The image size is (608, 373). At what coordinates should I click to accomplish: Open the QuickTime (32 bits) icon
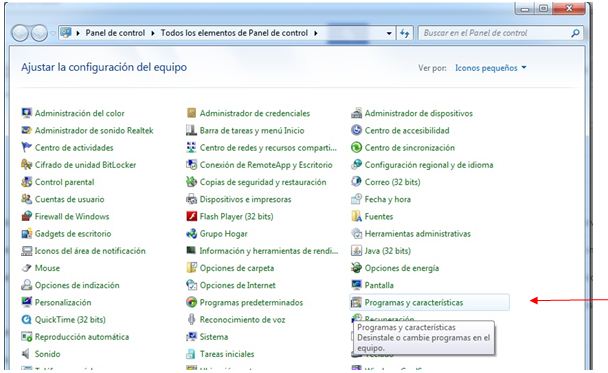click(26, 319)
